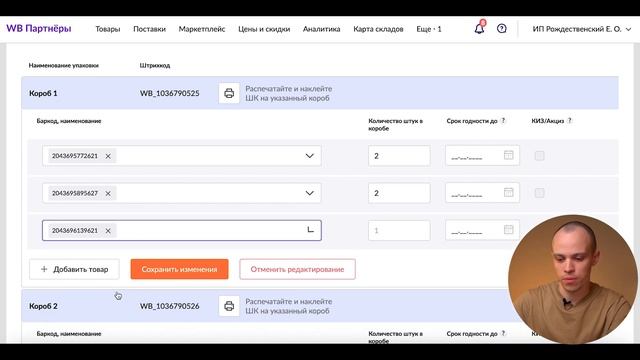
Task: Remove barcode tag 2043696139621
Action: click(x=108, y=231)
